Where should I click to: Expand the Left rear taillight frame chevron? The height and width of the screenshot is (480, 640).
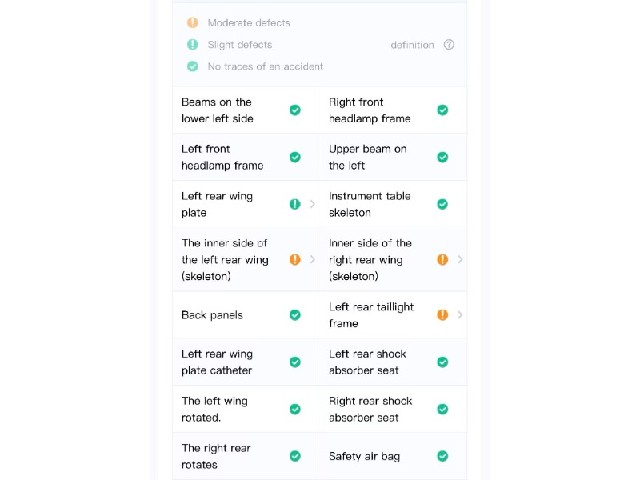tap(460, 315)
